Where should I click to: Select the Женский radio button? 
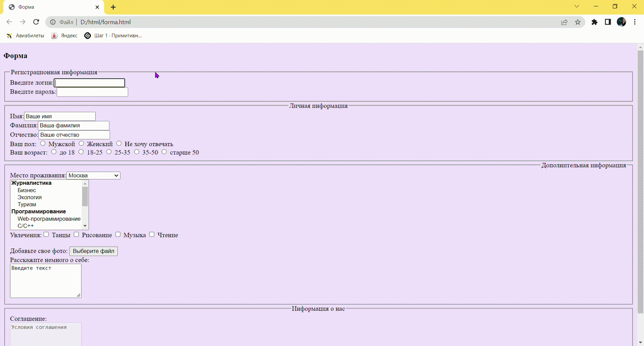click(81, 143)
